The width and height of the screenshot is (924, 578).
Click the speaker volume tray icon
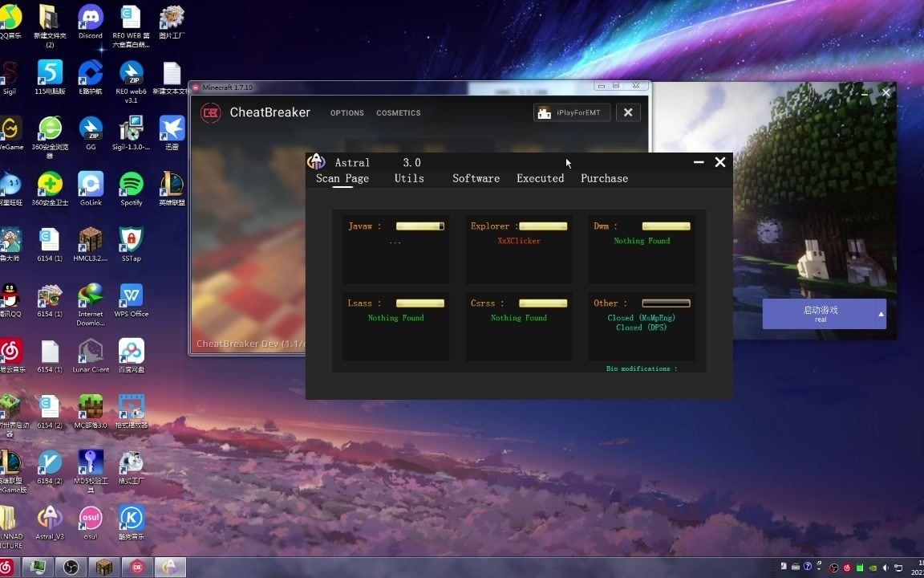click(x=885, y=568)
